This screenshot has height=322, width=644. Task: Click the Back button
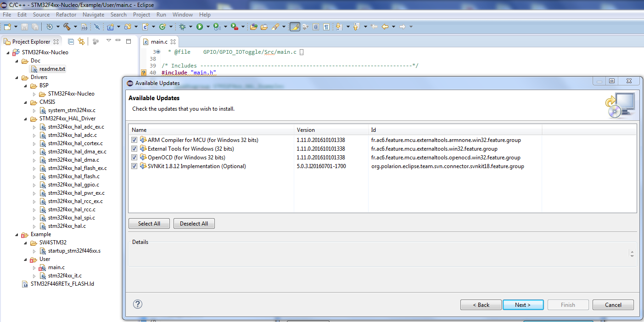(x=481, y=305)
